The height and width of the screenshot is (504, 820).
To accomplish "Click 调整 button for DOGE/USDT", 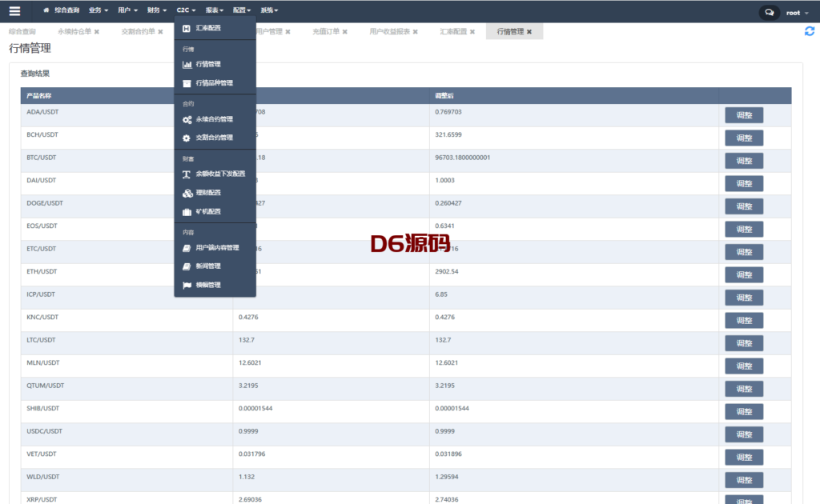I will click(744, 207).
